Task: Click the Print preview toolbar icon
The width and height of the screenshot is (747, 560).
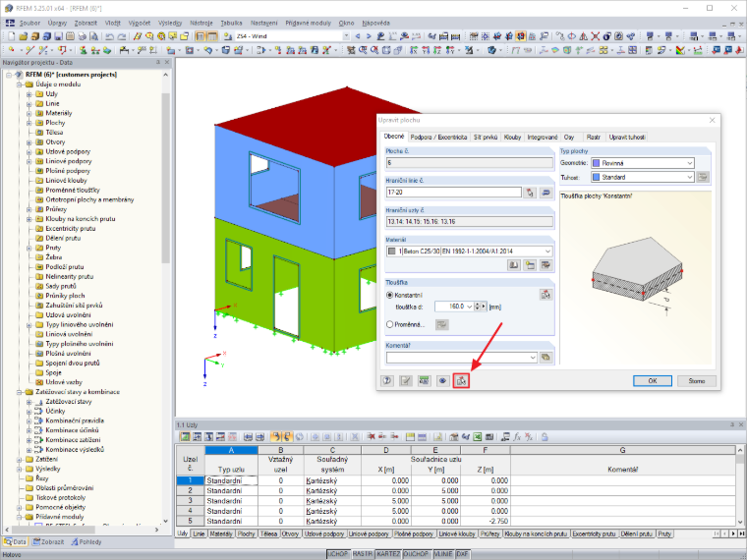Action: tap(93, 36)
